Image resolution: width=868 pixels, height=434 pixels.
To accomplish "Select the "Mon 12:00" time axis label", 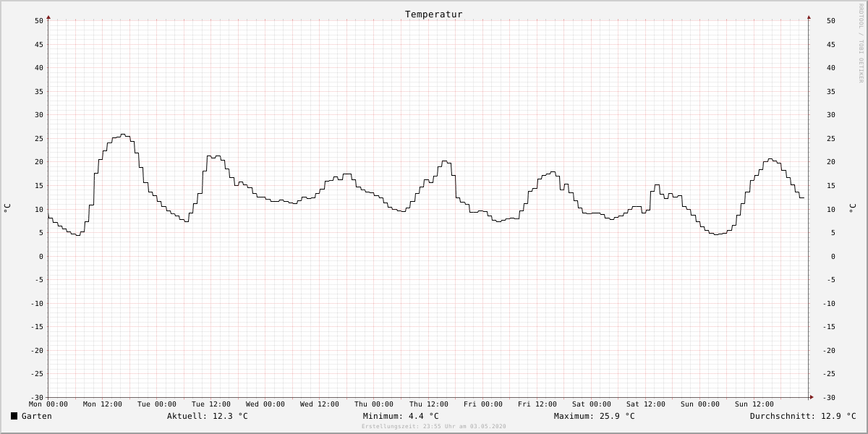I will [103, 404].
